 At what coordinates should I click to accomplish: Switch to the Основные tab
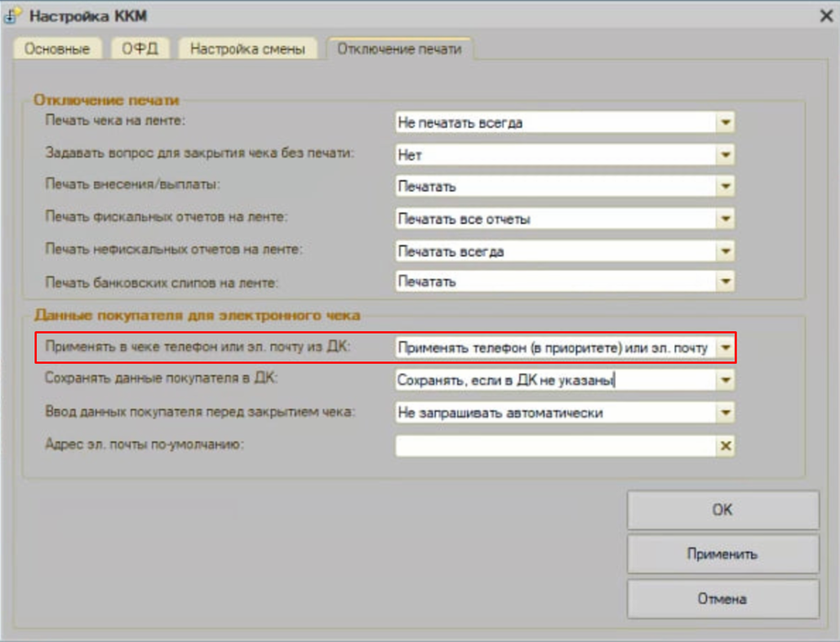[56, 49]
